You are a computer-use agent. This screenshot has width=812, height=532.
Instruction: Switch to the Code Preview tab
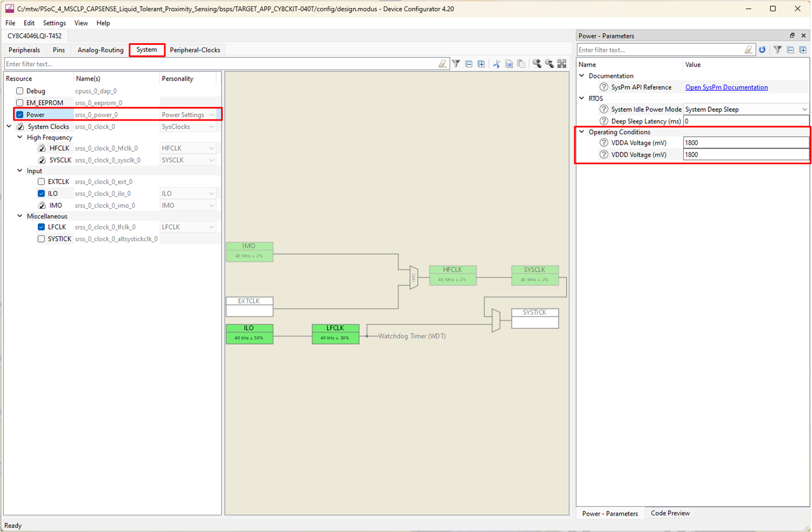[670, 513]
